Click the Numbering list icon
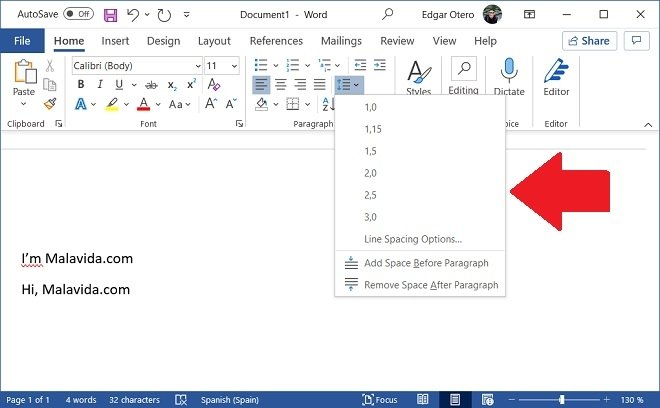Screen dimensions: 660x408 [x=293, y=65]
